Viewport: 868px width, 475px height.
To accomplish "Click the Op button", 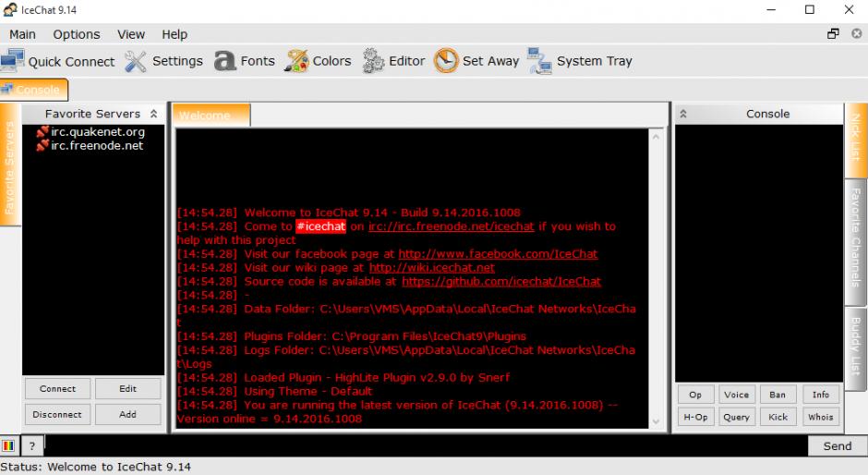I will [696, 395].
